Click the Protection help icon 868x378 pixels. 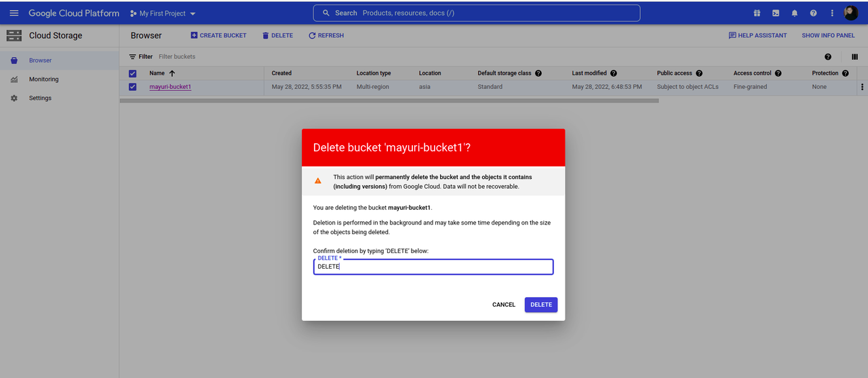tap(846, 73)
